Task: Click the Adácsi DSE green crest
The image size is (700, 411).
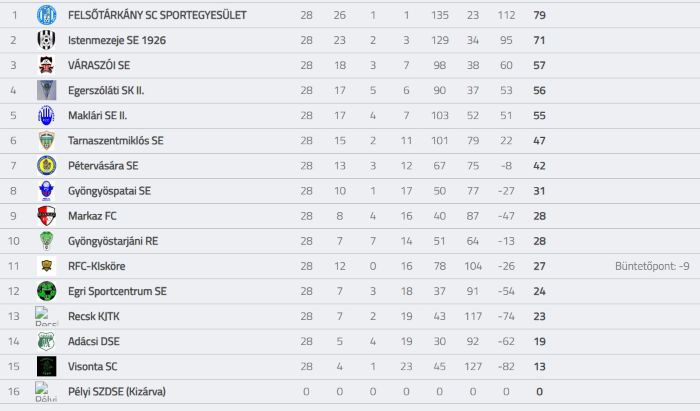Action: [46, 341]
